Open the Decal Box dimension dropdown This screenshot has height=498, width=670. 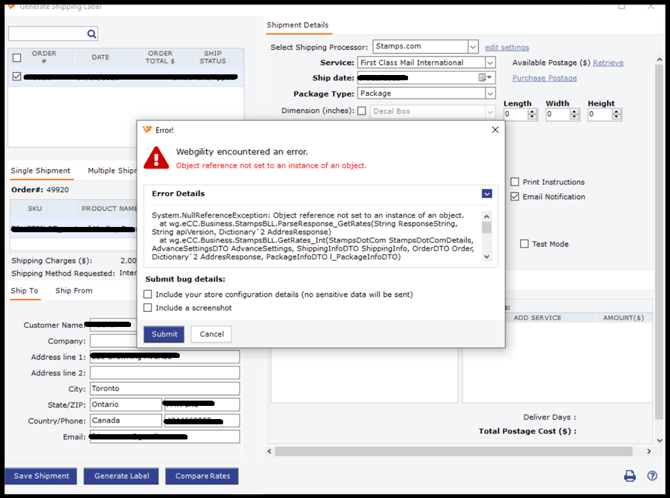pos(490,111)
